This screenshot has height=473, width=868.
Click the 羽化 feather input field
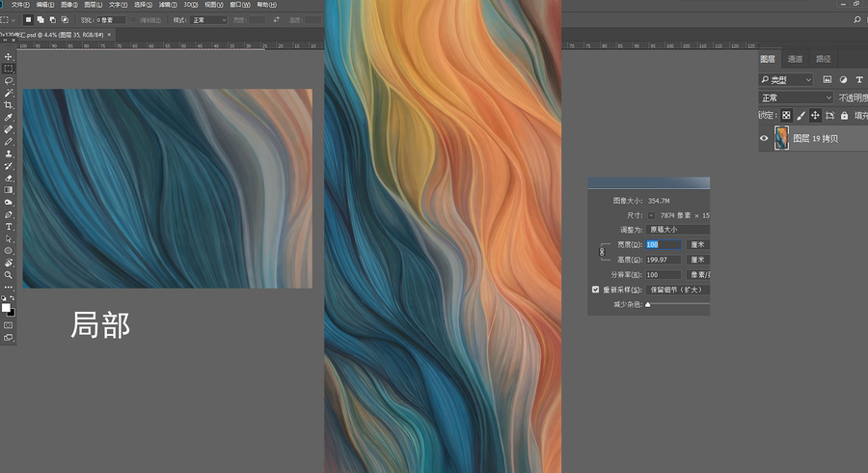pos(111,20)
